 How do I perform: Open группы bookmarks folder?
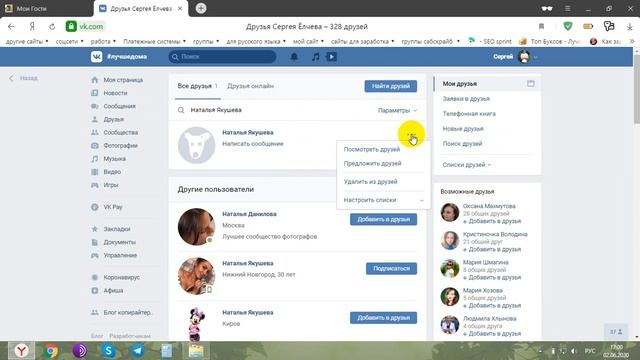206,41
